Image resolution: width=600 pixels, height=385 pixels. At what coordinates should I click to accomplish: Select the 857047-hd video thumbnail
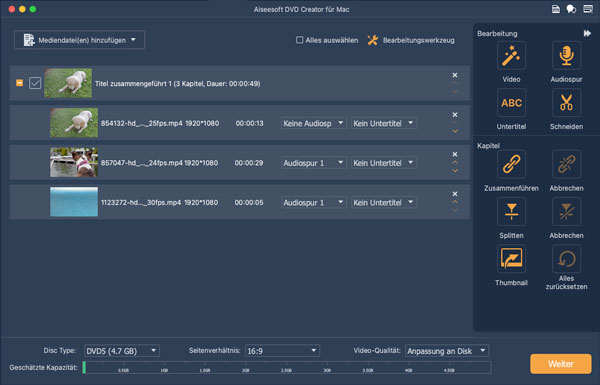point(74,162)
